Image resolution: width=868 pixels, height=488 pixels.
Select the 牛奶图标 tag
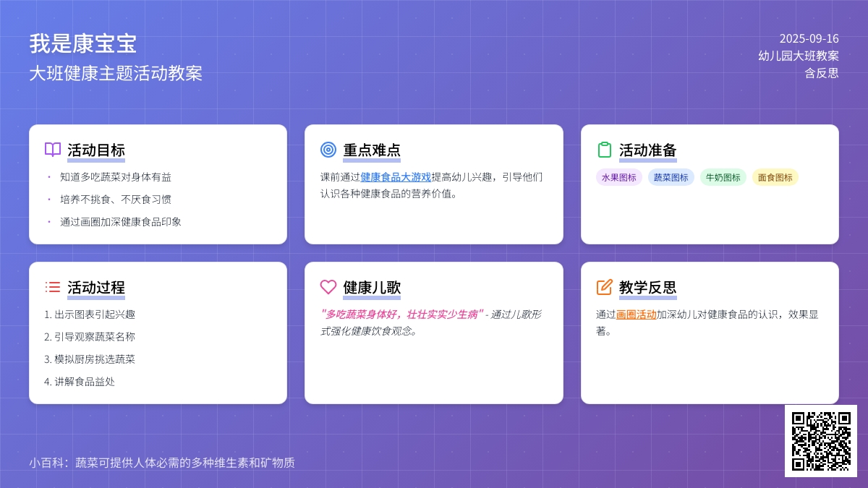coord(723,178)
